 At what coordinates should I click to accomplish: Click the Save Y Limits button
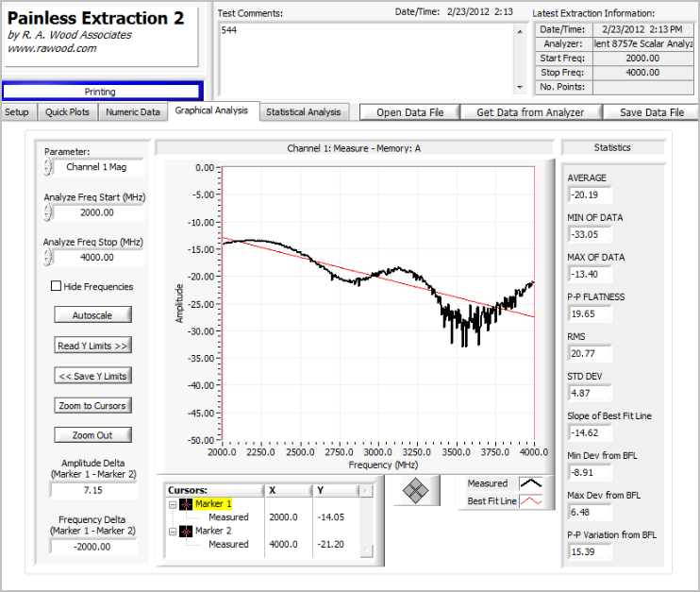pyautogui.click(x=92, y=376)
